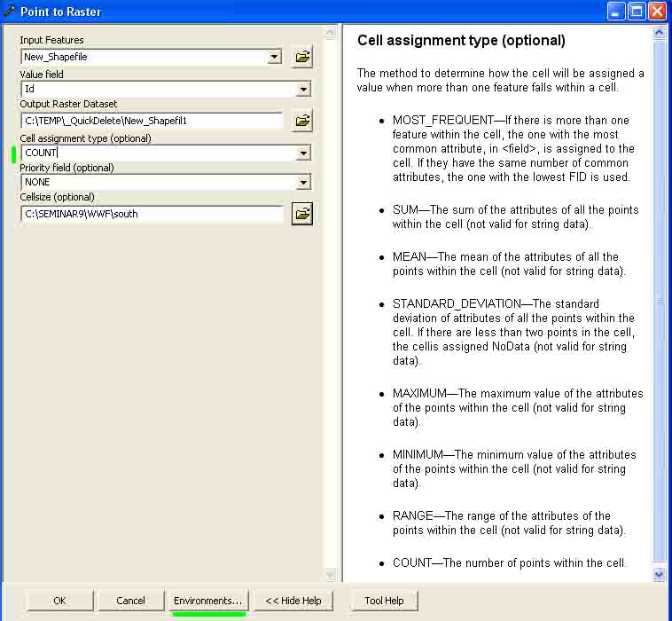
Task: Click the 'Priority field (optional)' label
Action: (x=66, y=168)
